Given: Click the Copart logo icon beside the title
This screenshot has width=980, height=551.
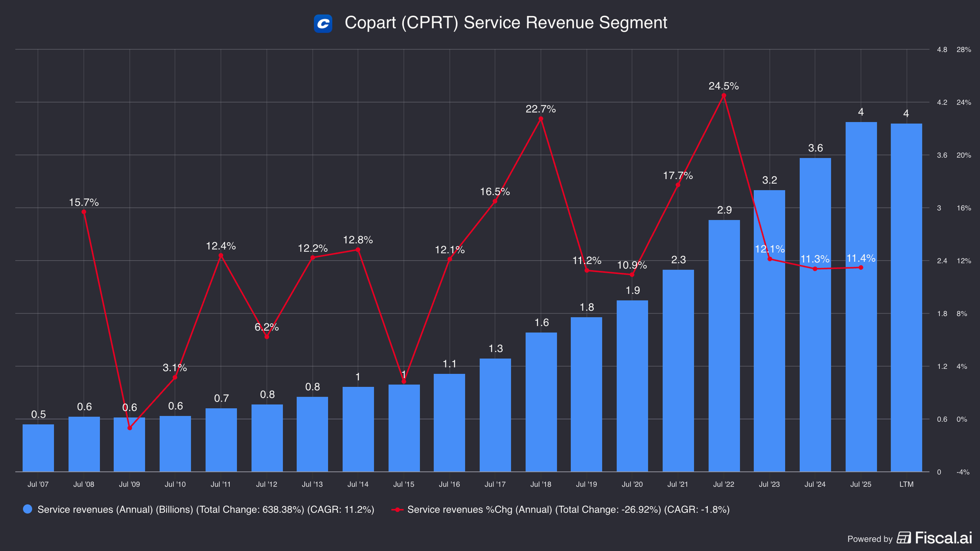Looking at the screenshot, I should (323, 24).
